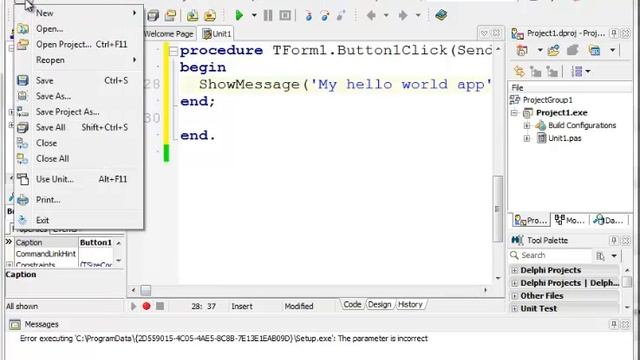The height and width of the screenshot is (360, 640).
Task: Click the editor vertical scrollbar thumb
Action: point(497,208)
